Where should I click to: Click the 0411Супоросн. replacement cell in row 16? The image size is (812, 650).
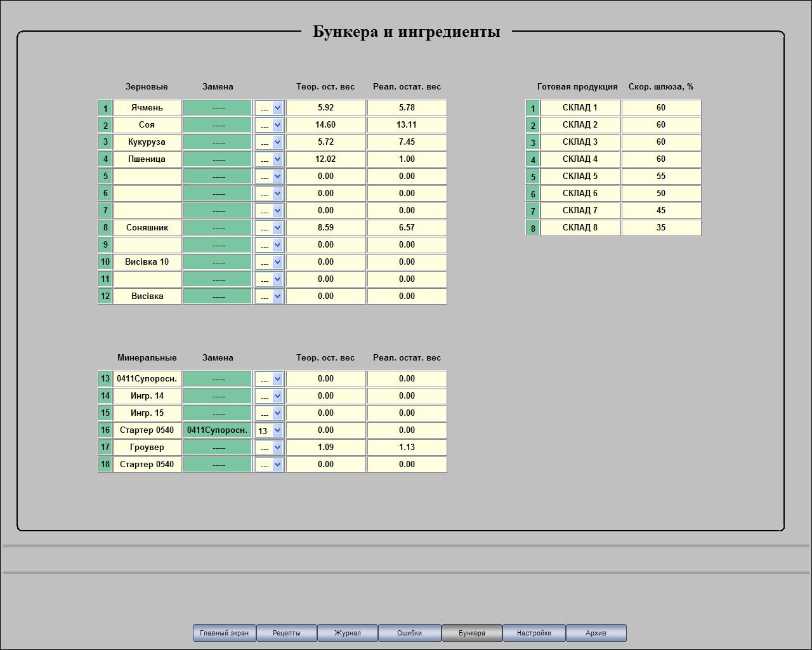click(x=218, y=430)
